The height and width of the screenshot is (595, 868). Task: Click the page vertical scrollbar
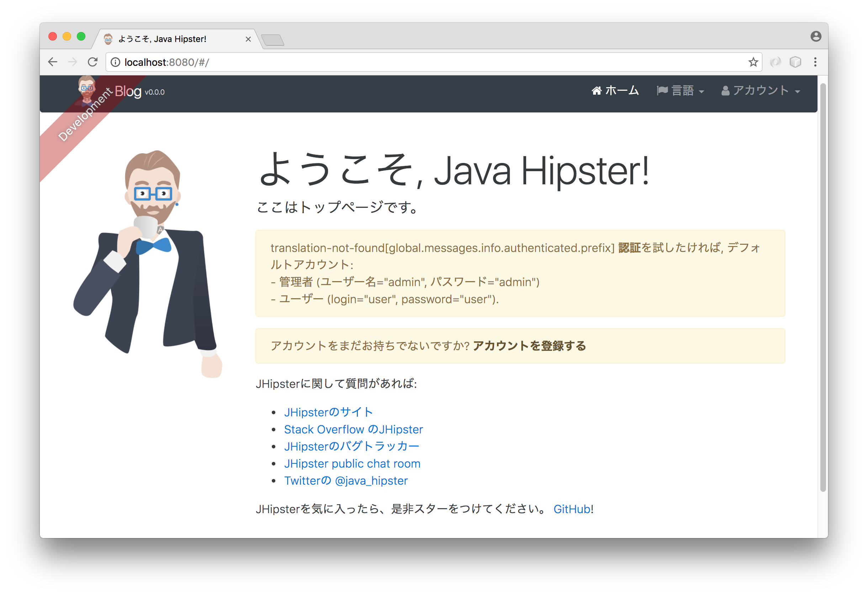point(823,288)
